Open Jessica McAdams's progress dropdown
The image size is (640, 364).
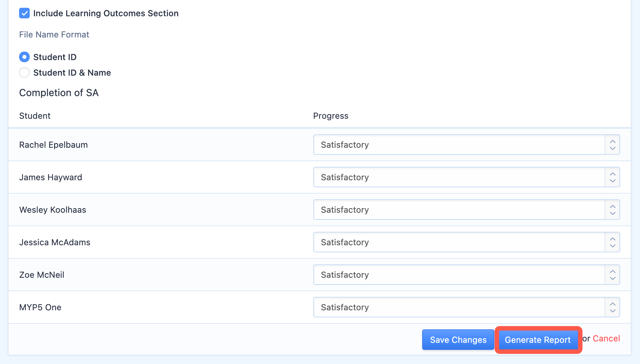pos(466,242)
